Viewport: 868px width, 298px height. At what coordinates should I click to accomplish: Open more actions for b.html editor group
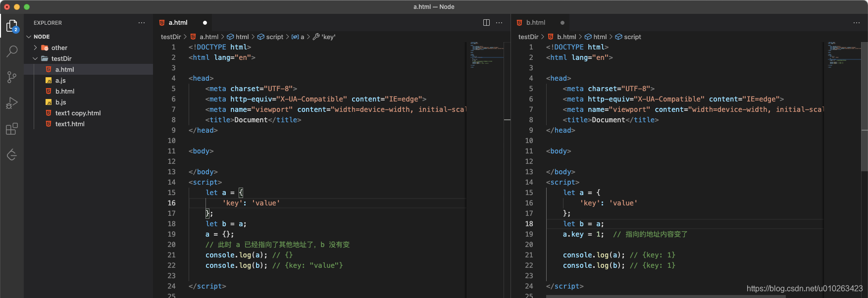[x=857, y=23]
